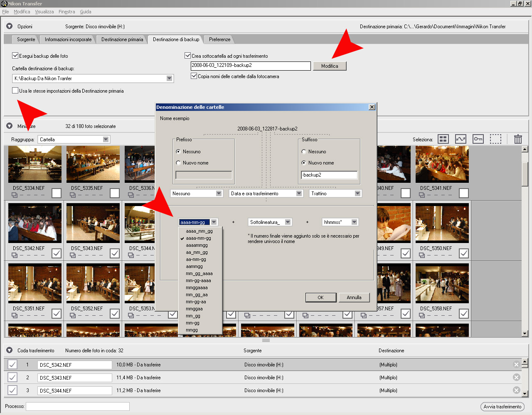The image size is (532, 415).
Task: Switch to Informazioni incorporate tab
Action: pos(68,39)
